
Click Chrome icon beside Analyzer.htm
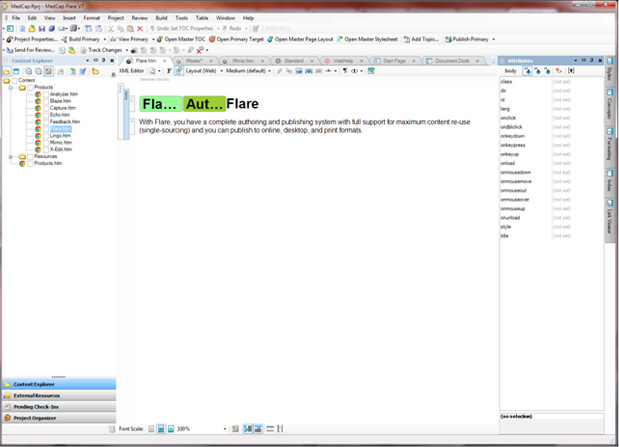point(38,94)
